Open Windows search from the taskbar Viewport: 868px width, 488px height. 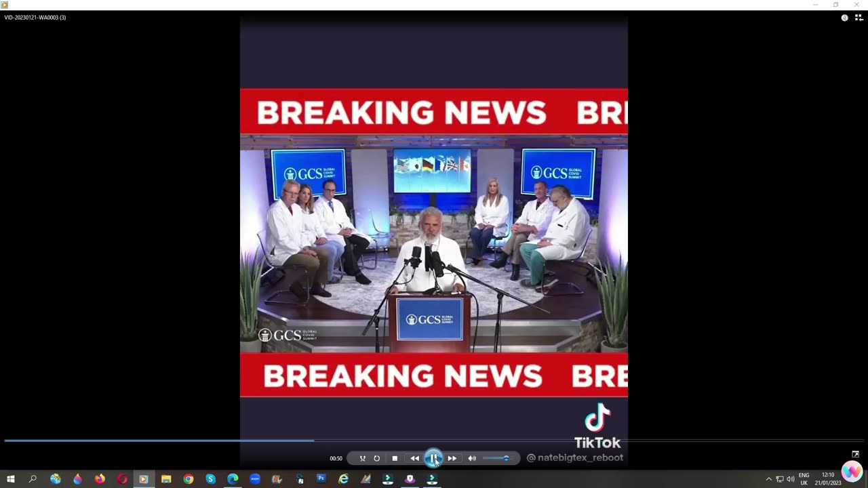pyautogui.click(x=33, y=479)
